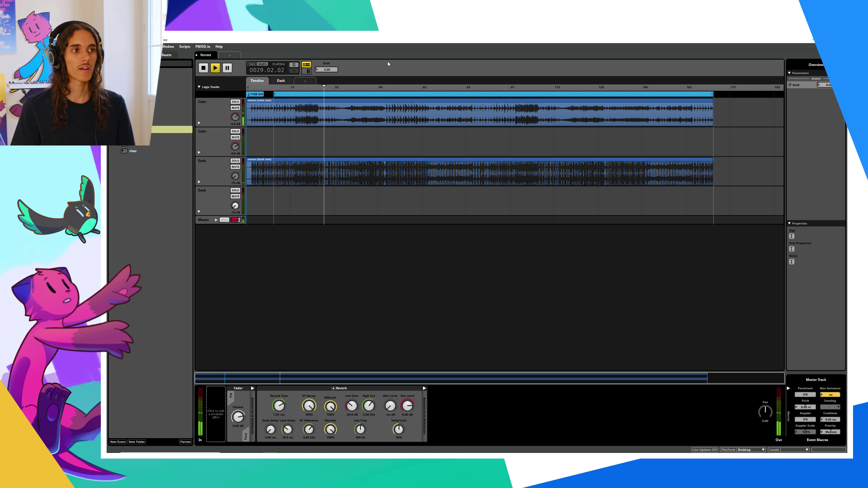This screenshot has width=868, height=488.
Task: Adjust the Reverb Time knob
Action: coord(279,406)
